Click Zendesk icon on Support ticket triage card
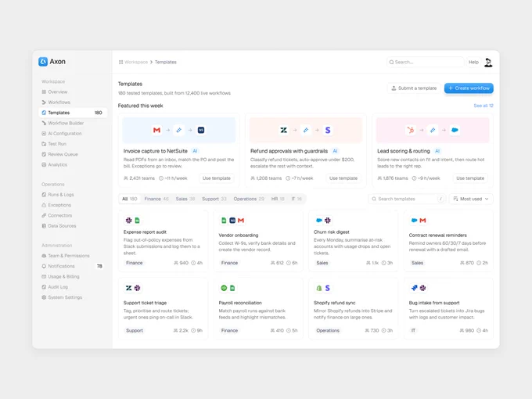The image size is (532, 399). point(128,288)
